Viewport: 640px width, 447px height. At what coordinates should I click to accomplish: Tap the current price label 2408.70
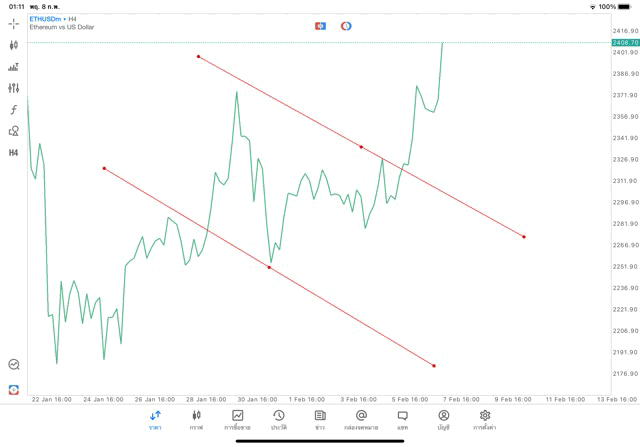tap(626, 43)
